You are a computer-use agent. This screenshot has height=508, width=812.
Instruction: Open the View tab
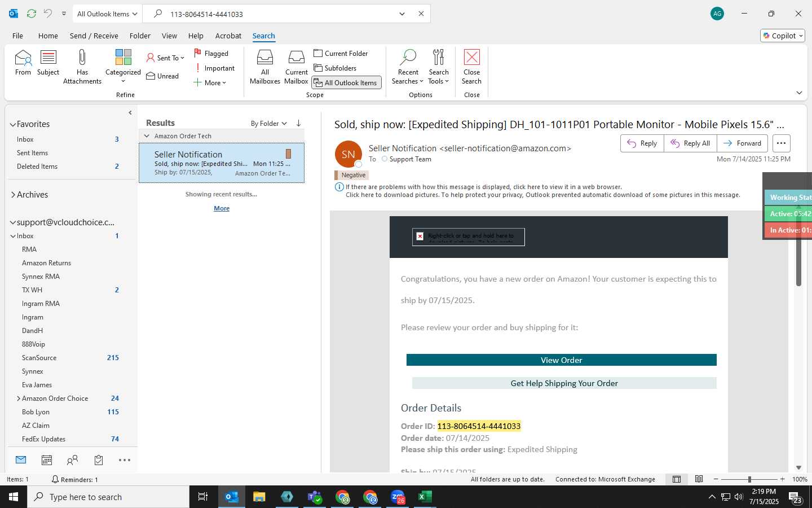coord(169,36)
